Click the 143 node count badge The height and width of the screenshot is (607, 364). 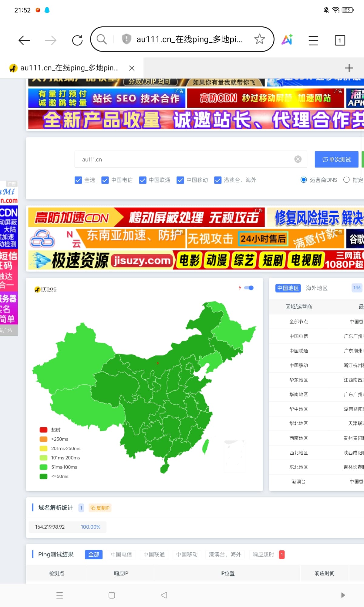pyautogui.click(x=357, y=288)
